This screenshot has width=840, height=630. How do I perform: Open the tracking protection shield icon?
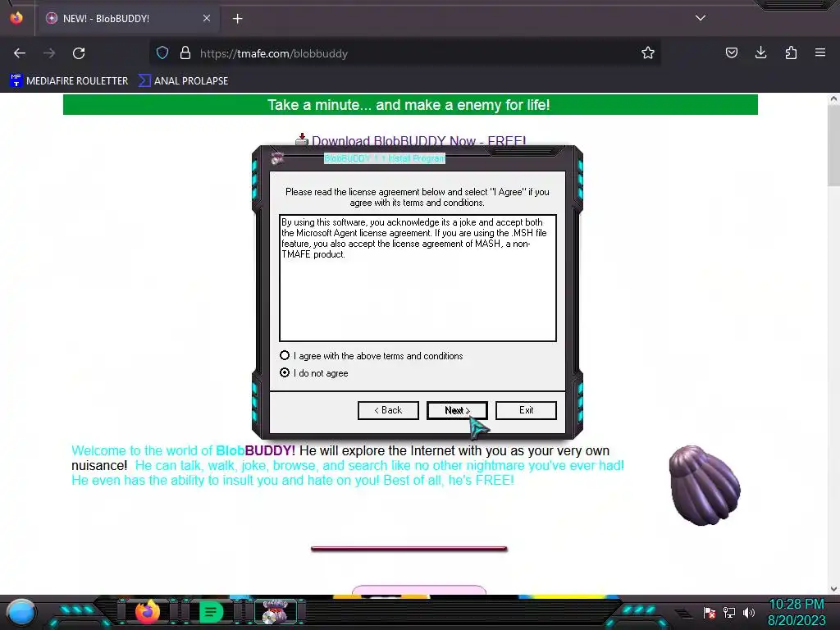pos(162,53)
